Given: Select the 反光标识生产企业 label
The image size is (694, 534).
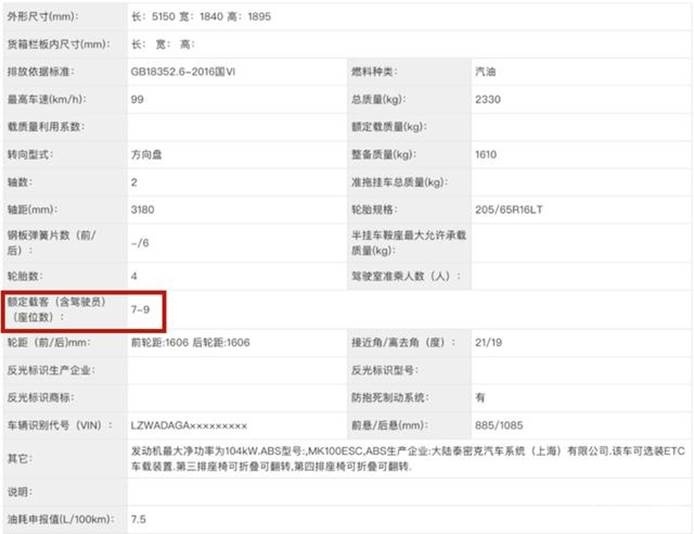Looking at the screenshot, I should click(51, 370).
